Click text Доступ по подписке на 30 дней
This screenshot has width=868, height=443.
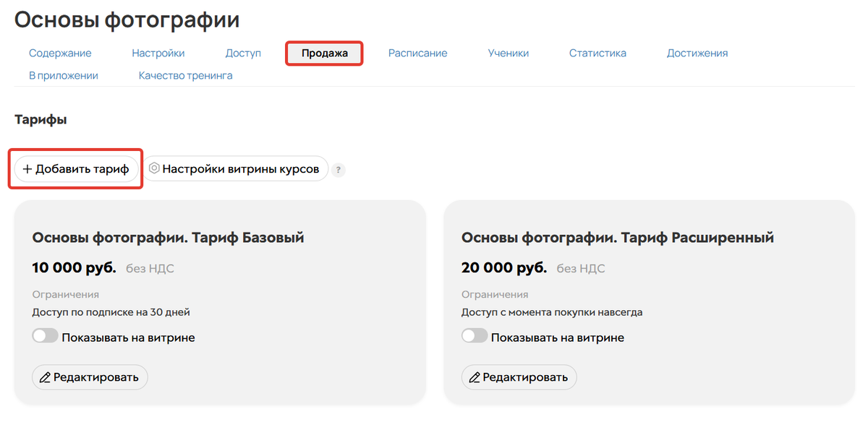111,313
